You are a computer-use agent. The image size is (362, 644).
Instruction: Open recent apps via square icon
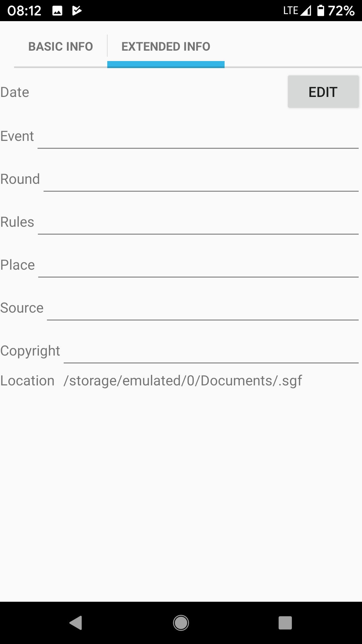pos(285,623)
